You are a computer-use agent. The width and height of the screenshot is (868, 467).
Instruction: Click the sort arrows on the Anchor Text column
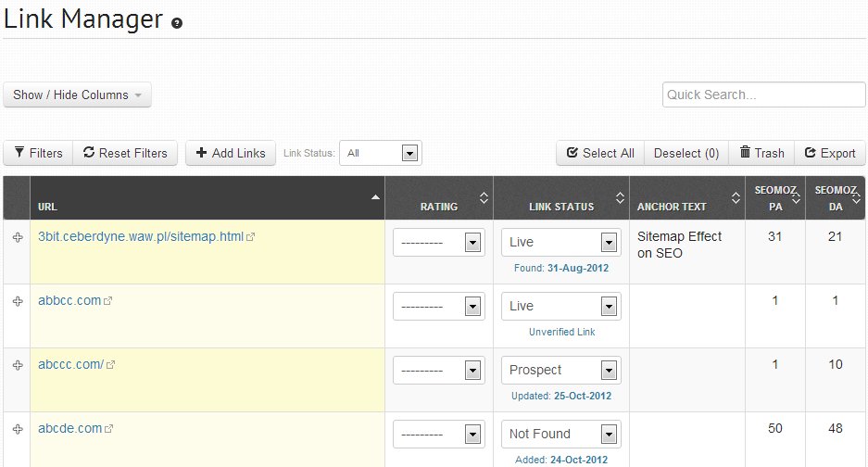(x=736, y=197)
